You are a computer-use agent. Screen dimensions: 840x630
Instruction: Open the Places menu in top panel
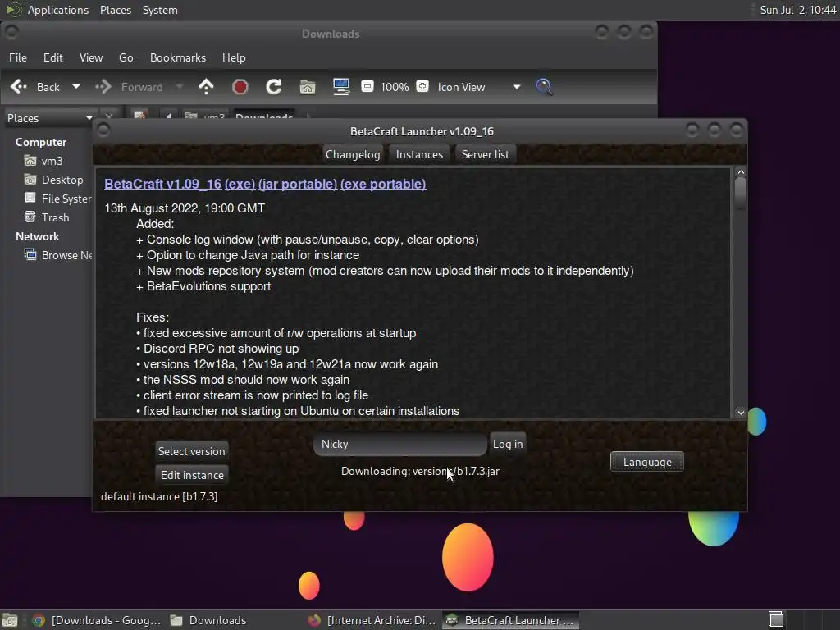116,10
